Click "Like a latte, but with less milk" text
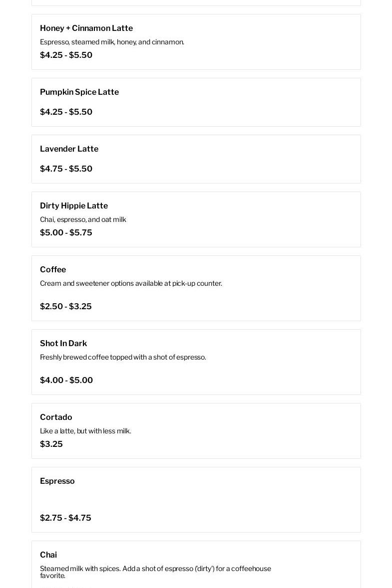This screenshot has height=588, width=392. (x=85, y=431)
